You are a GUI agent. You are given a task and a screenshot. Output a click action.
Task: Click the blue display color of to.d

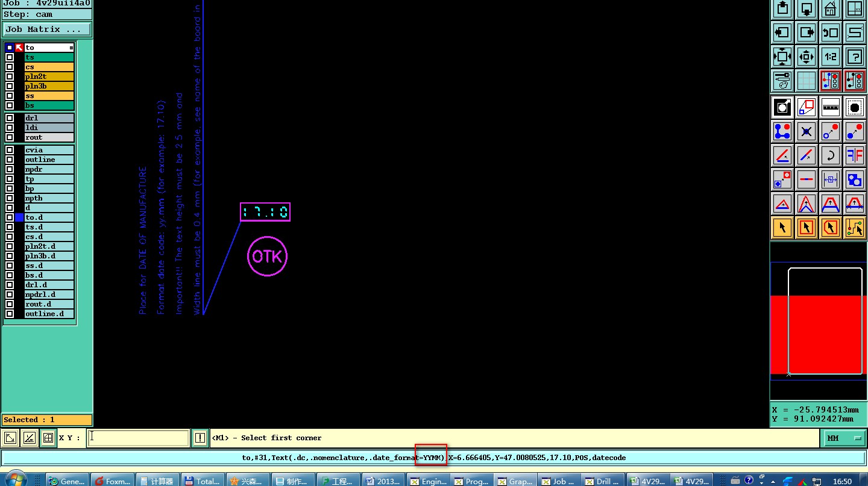[x=19, y=217]
